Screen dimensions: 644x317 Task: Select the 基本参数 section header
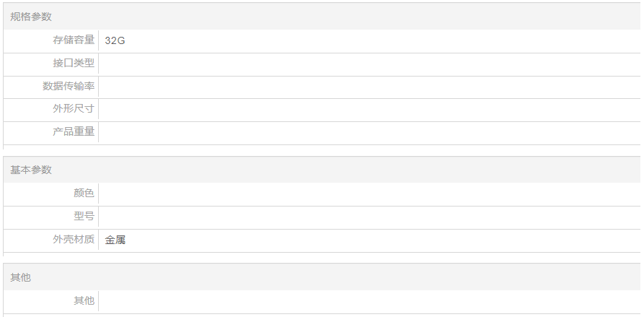tap(31, 170)
